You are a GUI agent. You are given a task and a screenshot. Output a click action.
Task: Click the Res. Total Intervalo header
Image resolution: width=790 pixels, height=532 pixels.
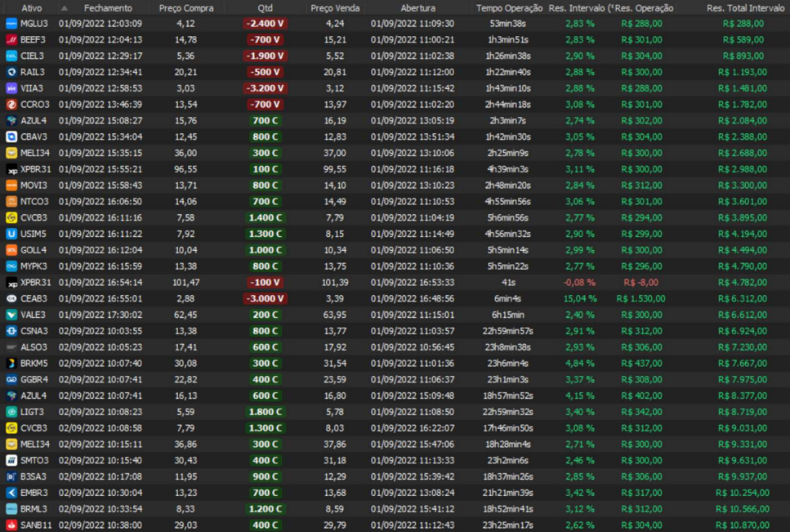click(x=743, y=7)
